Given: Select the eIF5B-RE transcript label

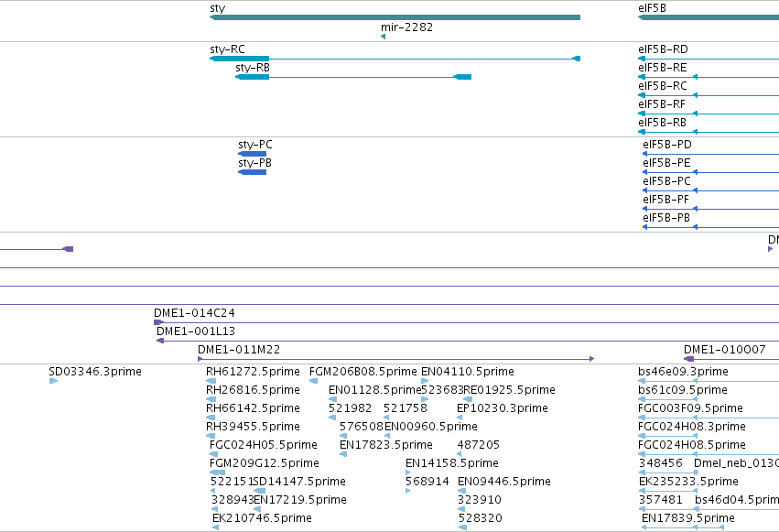Looking at the screenshot, I should click(x=662, y=68).
